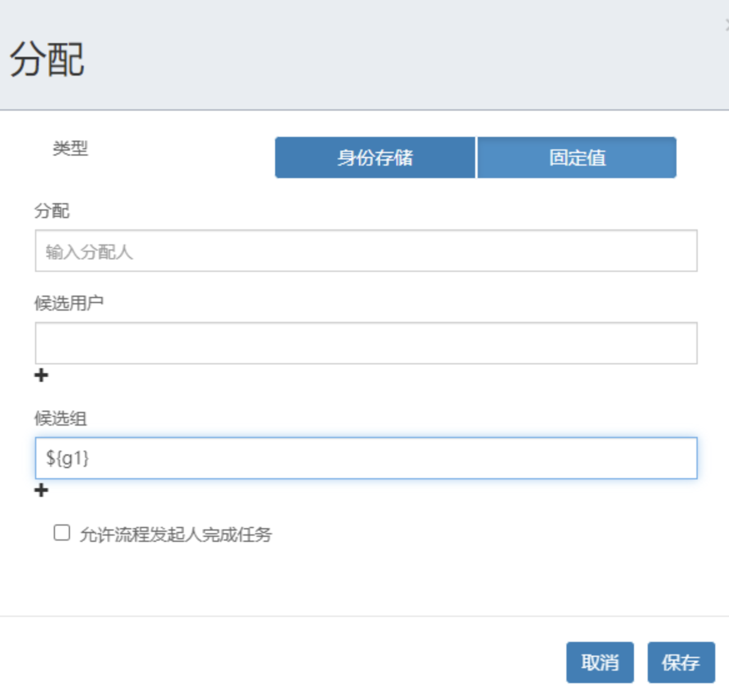Focus the 候选组 field containing ${g1}
This screenshot has height=700, width=729.
click(x=366, y=458)
